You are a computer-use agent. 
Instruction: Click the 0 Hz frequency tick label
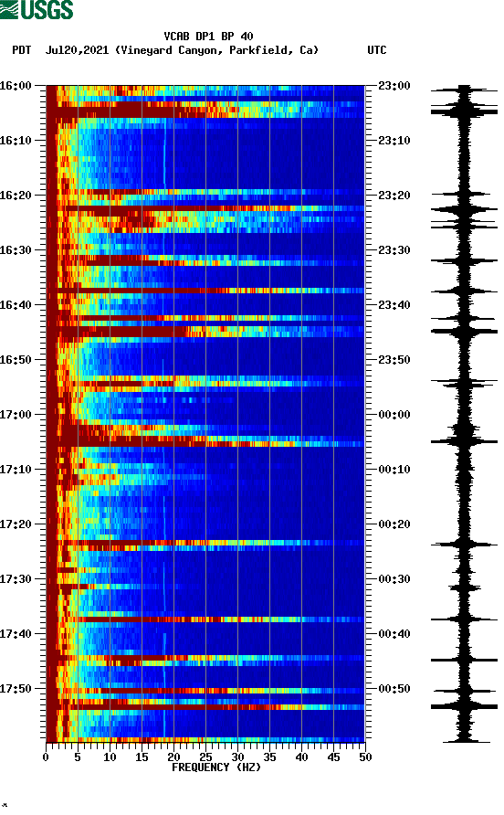click(46, 757)
